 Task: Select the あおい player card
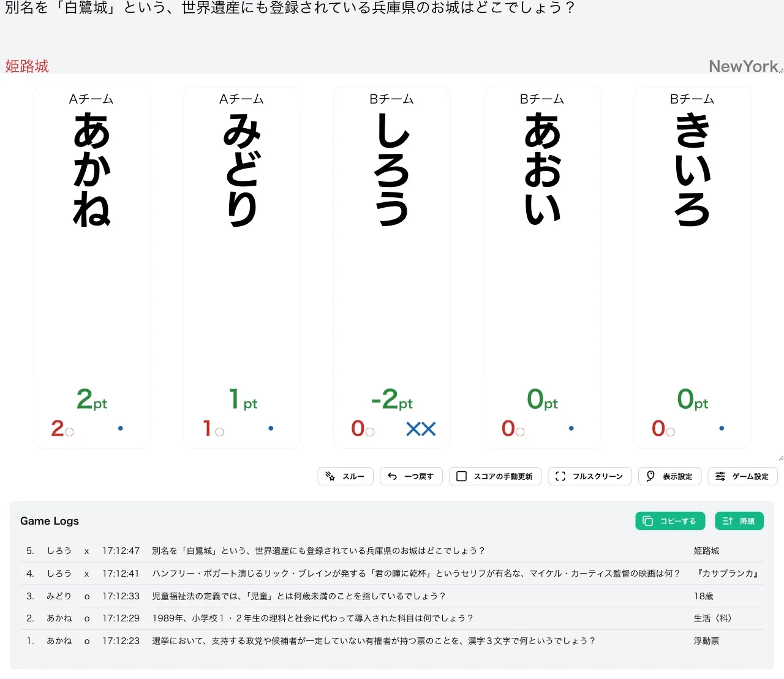[x=542, y=267]
